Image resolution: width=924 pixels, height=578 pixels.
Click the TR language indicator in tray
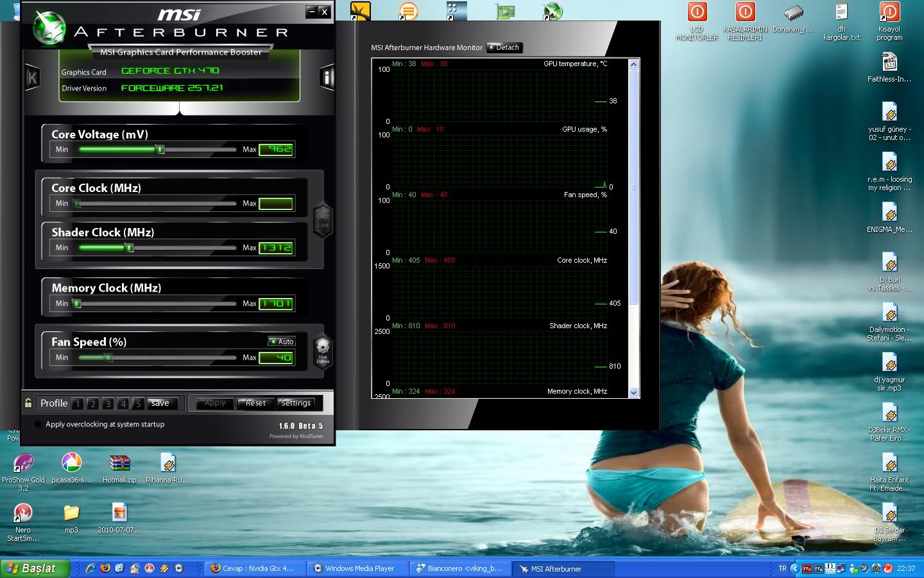point(782,568)
